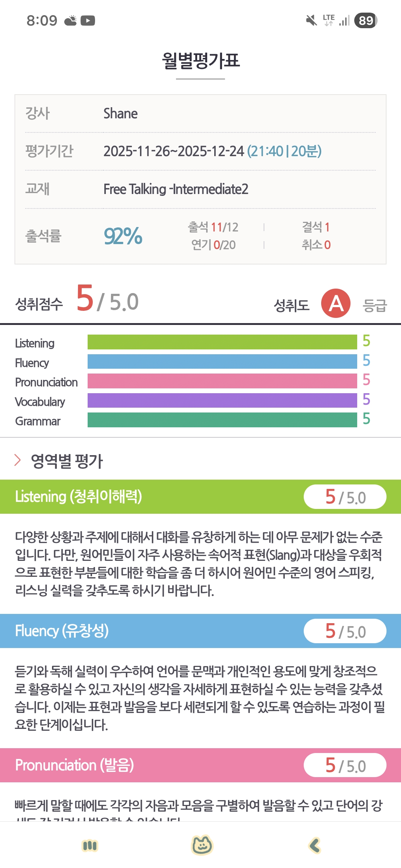Tap the cat face home icon
This screenshot has height=868, width=401.
(x=202, y=845)
